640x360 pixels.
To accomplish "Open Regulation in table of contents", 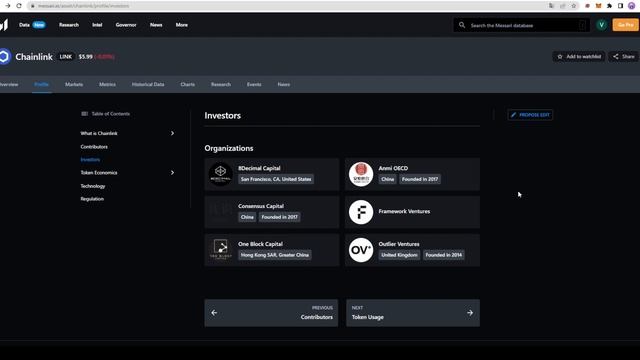I will coord(92,199).
